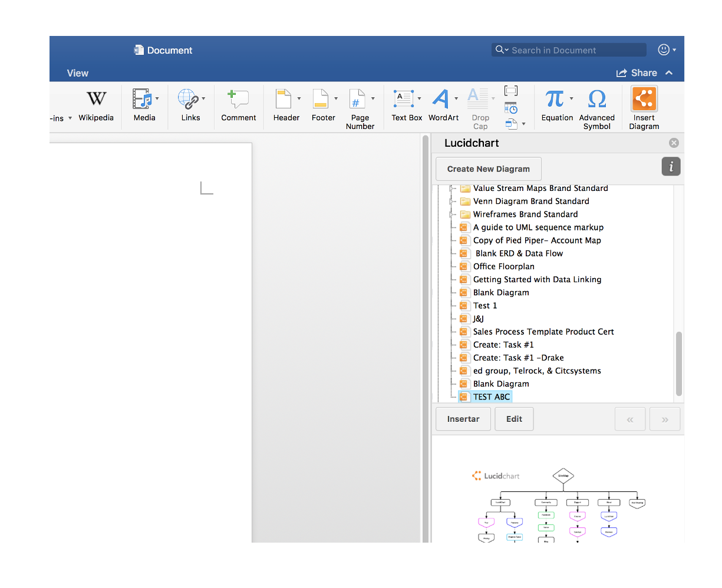The height and width of the screenshot is (588, 722).
Task: Insert a signature line from the ribbon
Action: coord(511,90)
